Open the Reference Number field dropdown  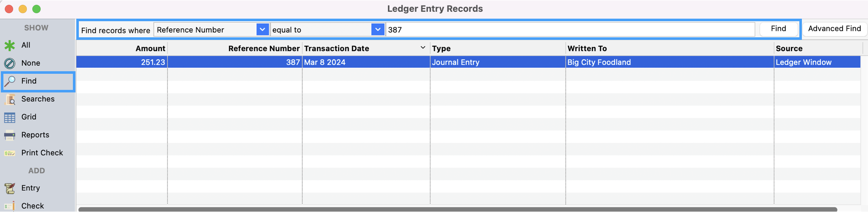262,30
